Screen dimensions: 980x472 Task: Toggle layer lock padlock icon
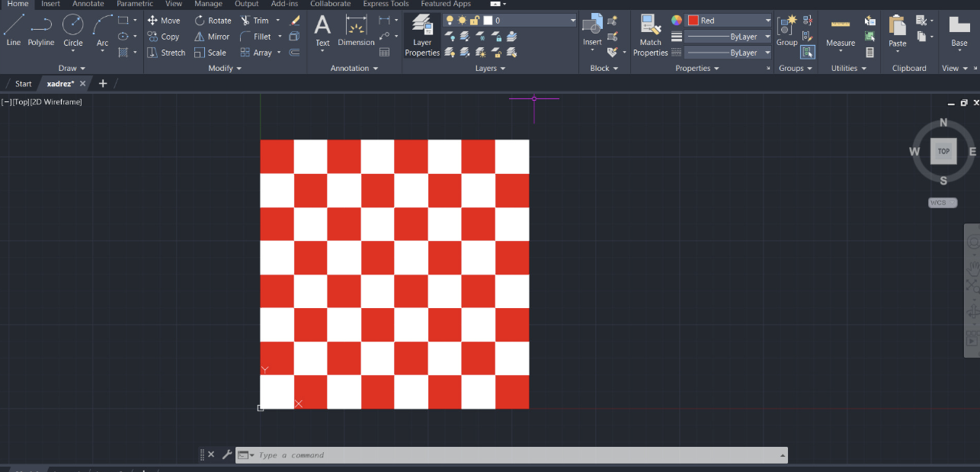click(x=474, y=21)
